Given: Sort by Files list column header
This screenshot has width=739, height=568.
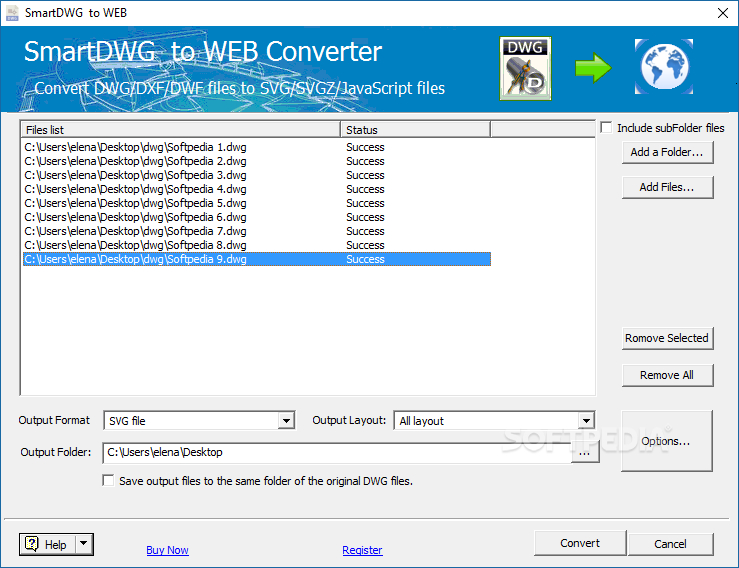Looking at the screenshot, I should click(x=180, y=130).
